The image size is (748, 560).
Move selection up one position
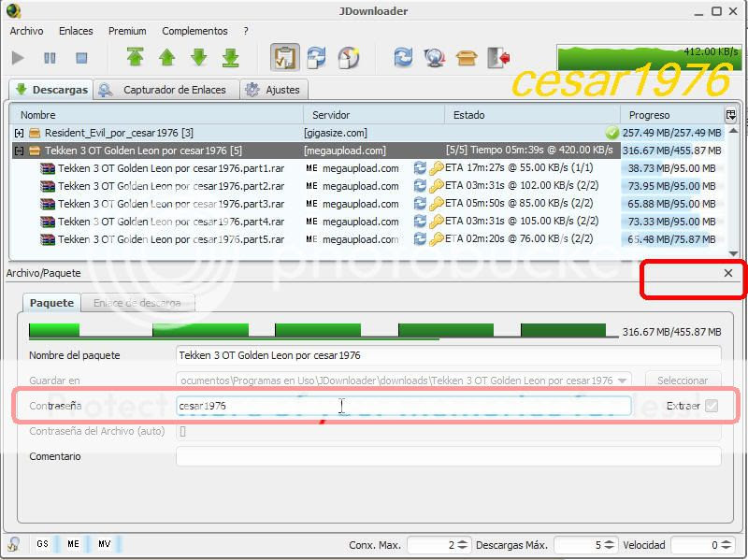pos(167,57)
